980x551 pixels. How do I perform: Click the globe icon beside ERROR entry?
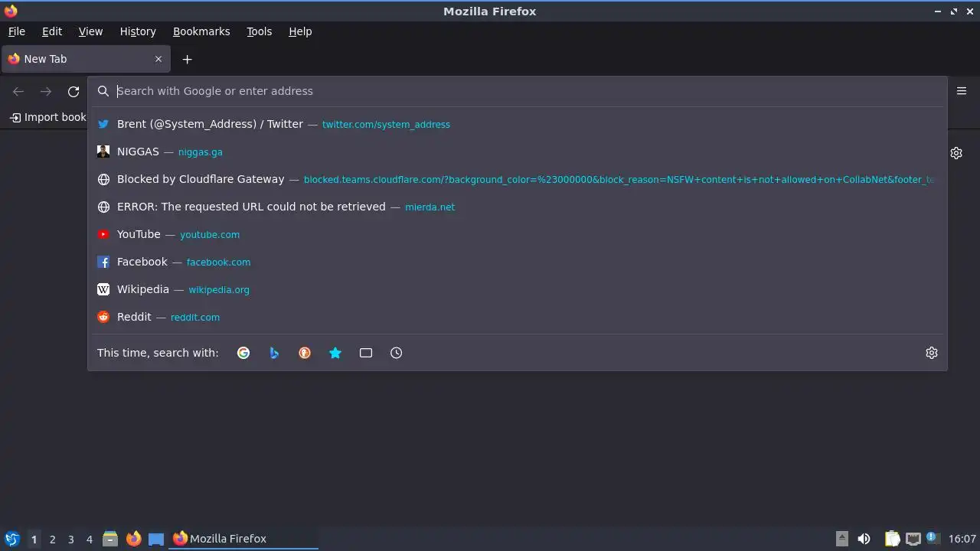(103, 207)
